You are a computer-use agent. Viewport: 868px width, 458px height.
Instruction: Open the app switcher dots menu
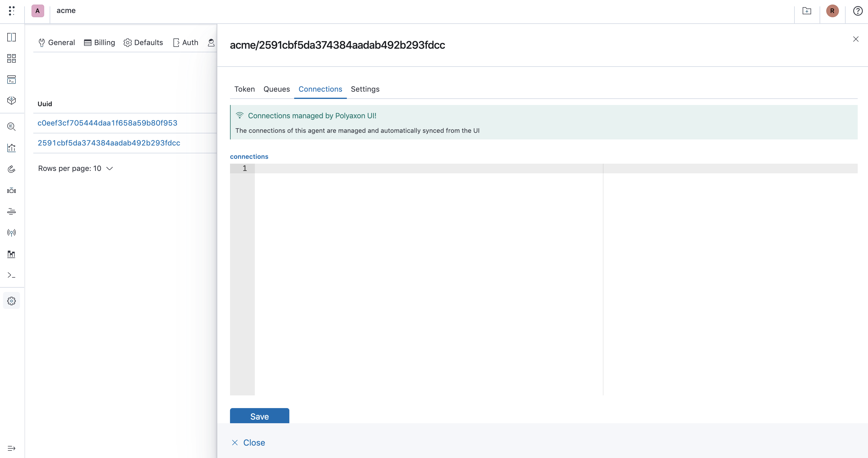[x=12, y=11]
